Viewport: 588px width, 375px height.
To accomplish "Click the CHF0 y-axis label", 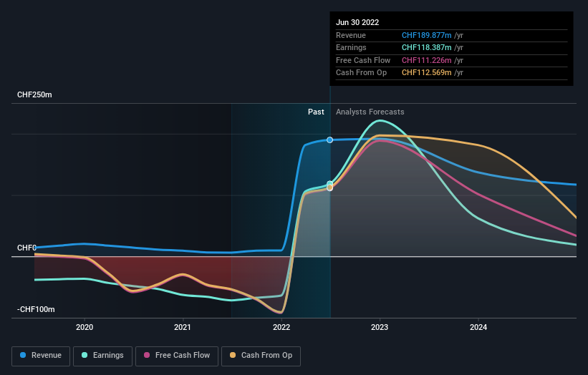I will click(x=26, y=248).
